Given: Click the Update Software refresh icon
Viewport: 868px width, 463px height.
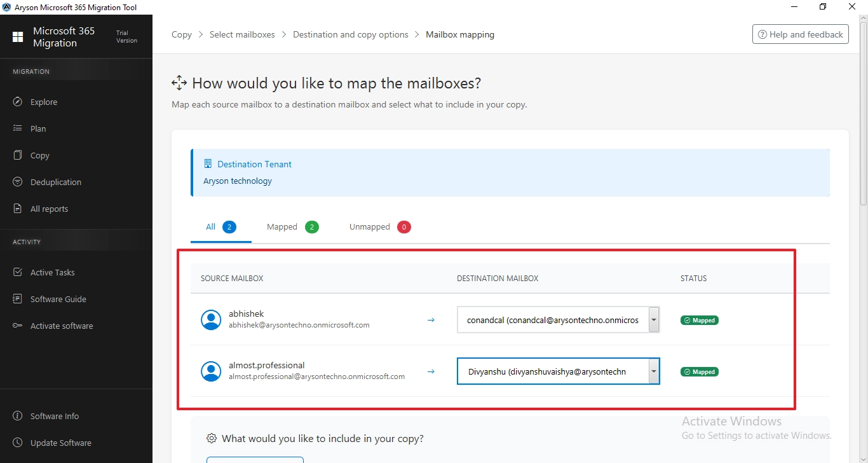Looking at the screenshot, I should pyautogui.click(x=18, y=443).
